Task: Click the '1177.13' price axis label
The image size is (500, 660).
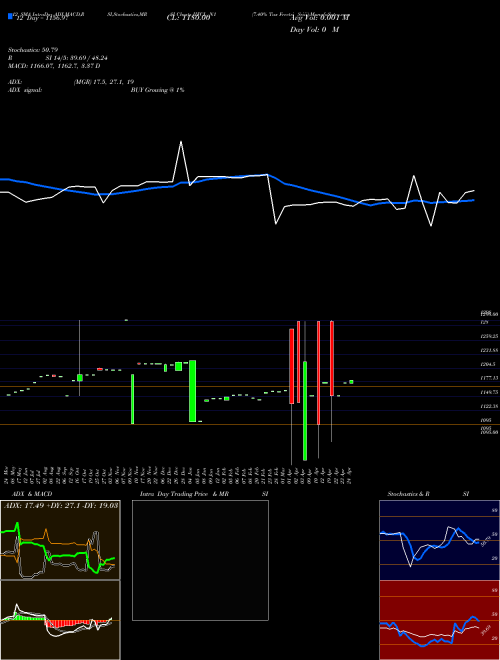Action: coord(490,378)
